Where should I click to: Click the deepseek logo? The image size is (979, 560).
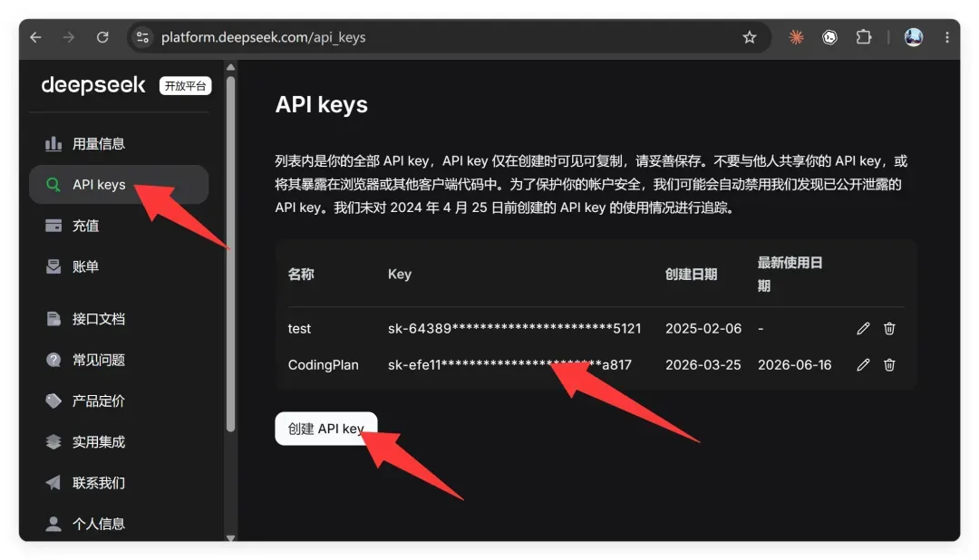(93, 85)
